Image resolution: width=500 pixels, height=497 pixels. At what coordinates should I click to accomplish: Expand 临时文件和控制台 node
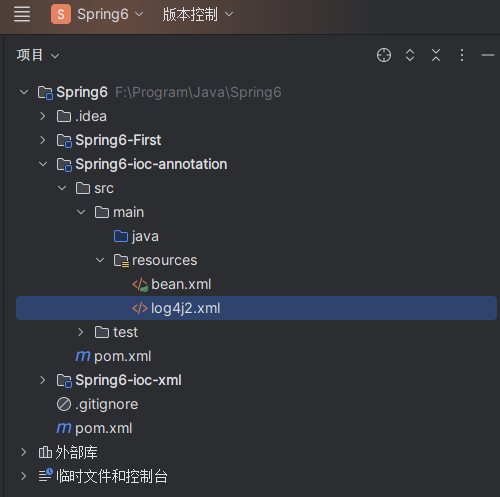click(x=23, y=476)
